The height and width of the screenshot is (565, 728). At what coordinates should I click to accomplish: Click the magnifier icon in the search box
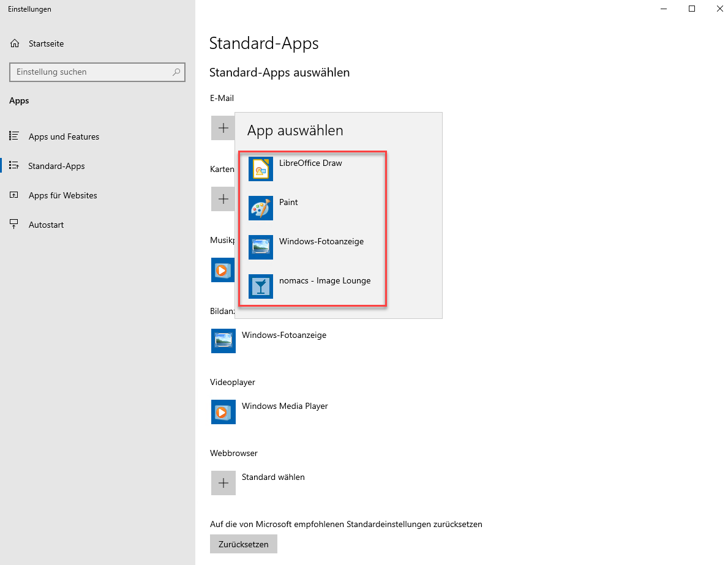pyautogui.click(x=176, y=72)
